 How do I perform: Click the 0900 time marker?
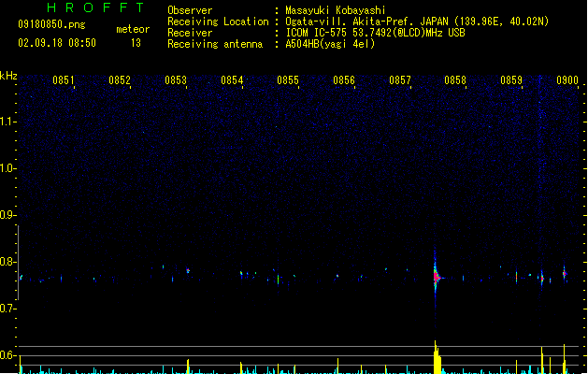tap(567, 80)
